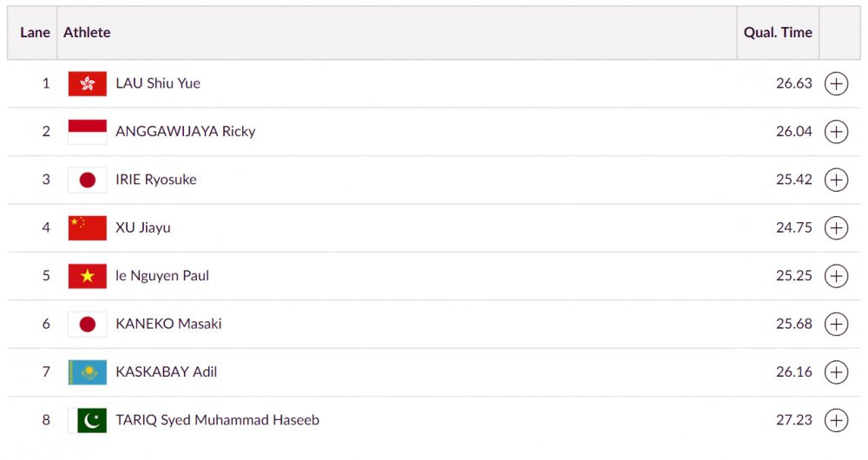Click the Kazakhstan flag icon
The height and width of the screenshot is (460, 868).
click(x=88, y=372)
